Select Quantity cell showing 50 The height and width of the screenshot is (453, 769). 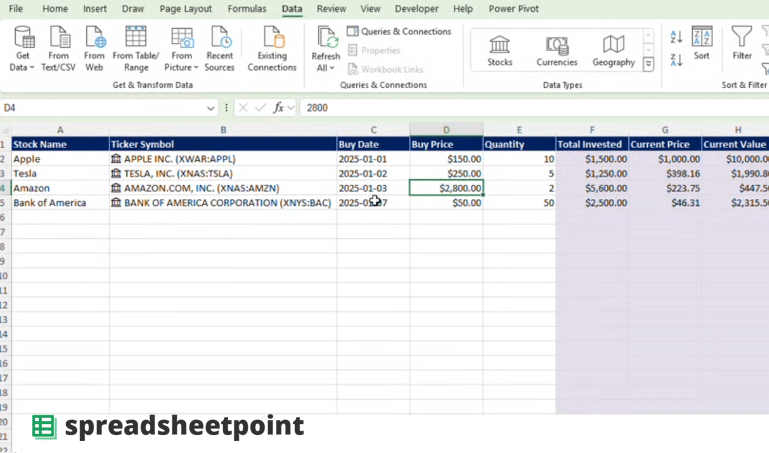[519, 203]
